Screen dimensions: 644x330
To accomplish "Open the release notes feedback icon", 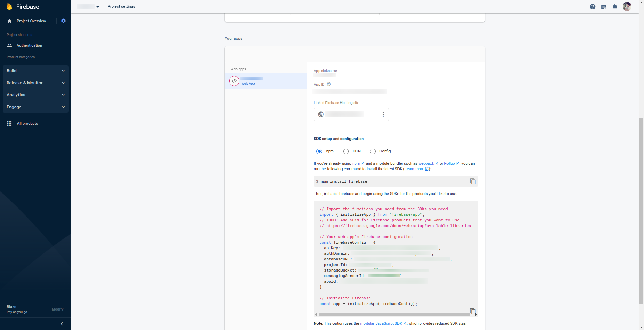I will pos(604,7).
